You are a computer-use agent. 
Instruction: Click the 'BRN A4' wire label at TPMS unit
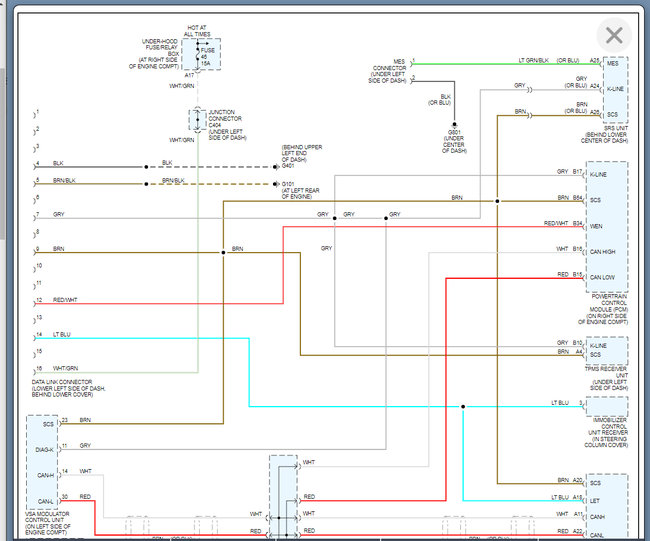pyautogui.click(x=570, y=352)
